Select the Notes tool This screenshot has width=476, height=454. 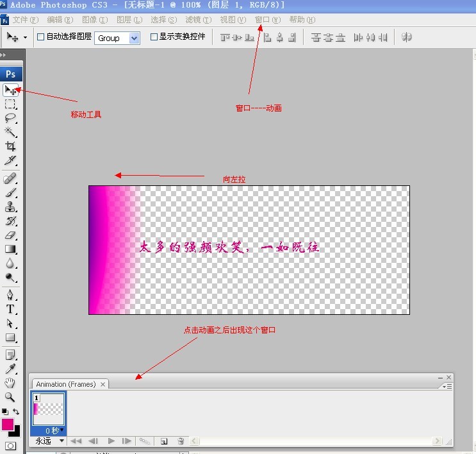click(10, 355)
